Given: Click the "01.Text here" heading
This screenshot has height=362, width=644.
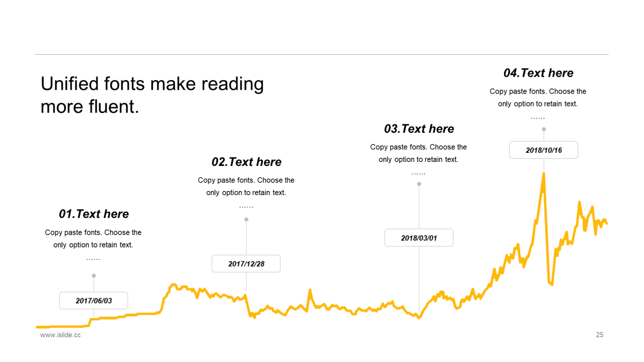Looking at the screenshot, I should (x=94, y=214).
